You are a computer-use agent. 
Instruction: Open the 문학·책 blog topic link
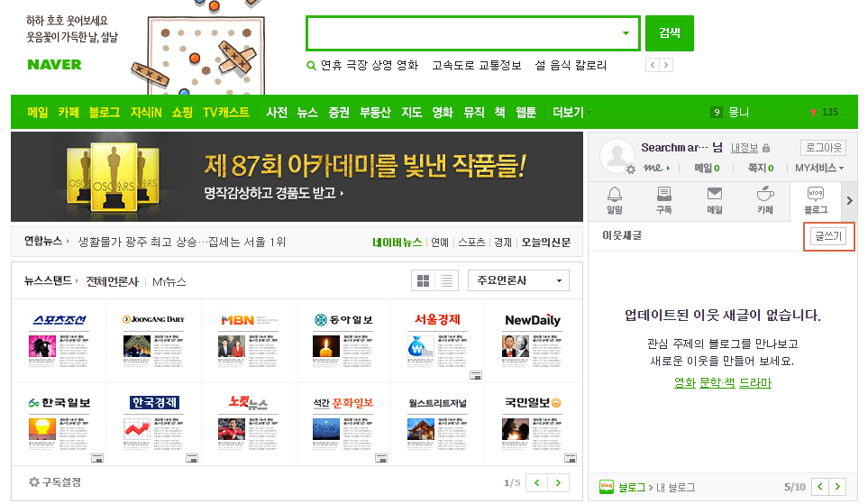717,382
